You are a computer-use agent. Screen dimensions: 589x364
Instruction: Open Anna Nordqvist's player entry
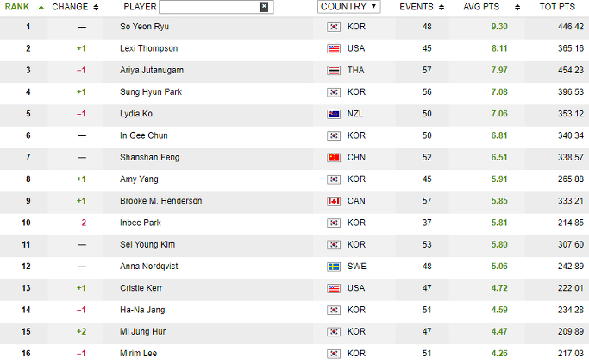point(148,267)
